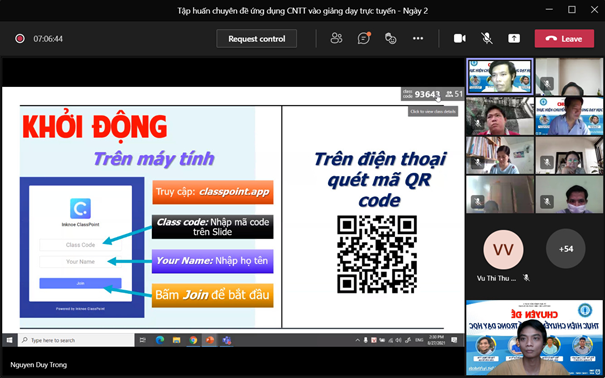The width and height of the screenshot is (605, 378).
Task: Toggle the camera on or off
Action: (460, 39)
